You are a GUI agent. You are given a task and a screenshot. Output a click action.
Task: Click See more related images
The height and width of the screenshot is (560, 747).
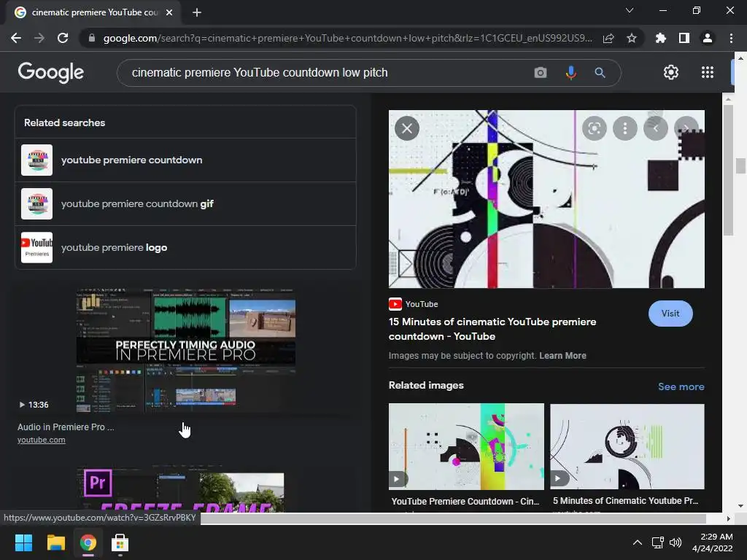(x=681, y=386)
